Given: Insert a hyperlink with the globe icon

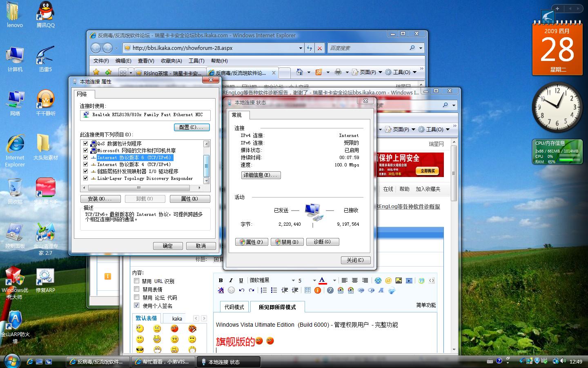Looking at the screenshot, I should coord(378,280).
